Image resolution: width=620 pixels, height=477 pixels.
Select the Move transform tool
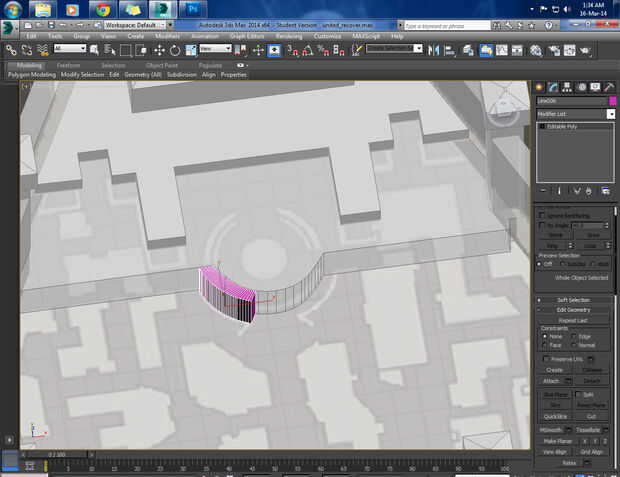coord(159,49)
